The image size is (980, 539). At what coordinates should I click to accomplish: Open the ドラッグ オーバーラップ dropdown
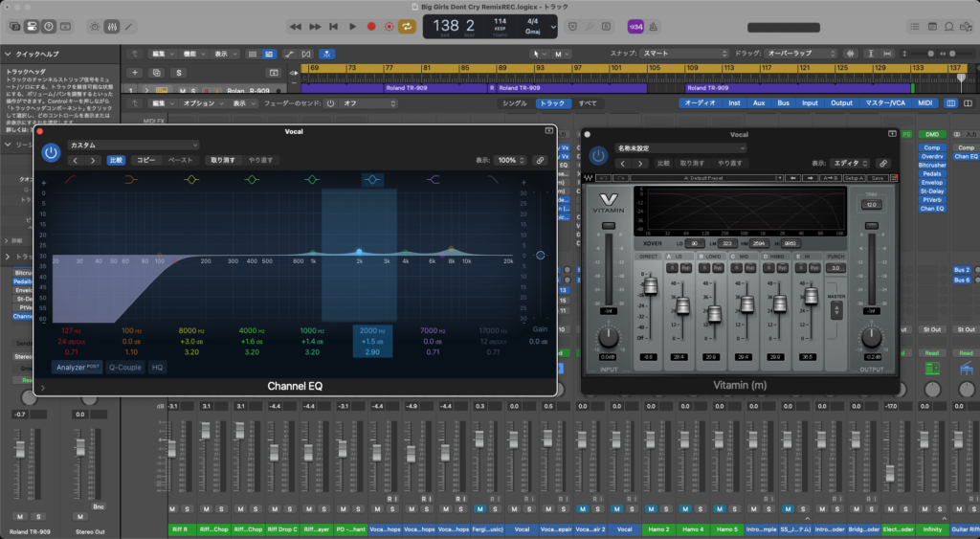(800, 54)
